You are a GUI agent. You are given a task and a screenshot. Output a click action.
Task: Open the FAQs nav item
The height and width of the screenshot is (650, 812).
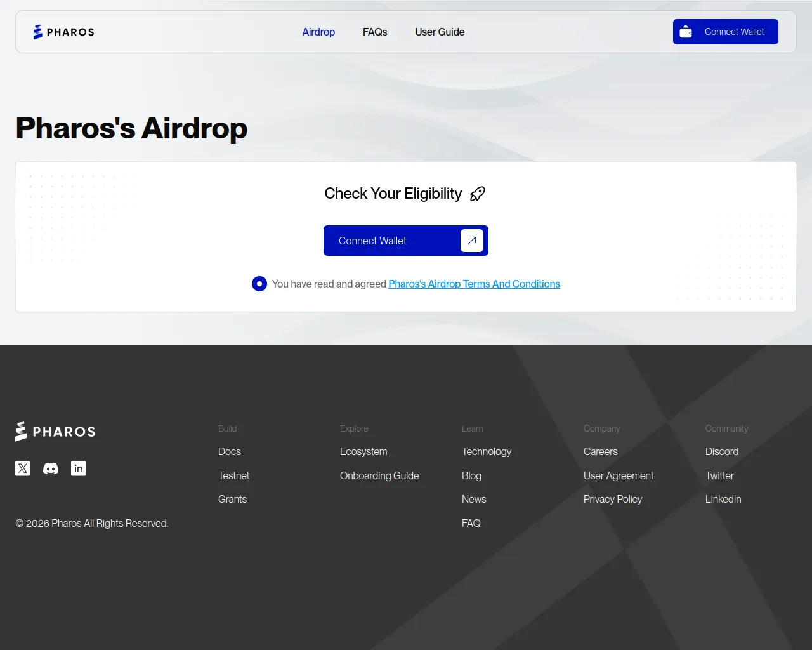tap(375, 32)
